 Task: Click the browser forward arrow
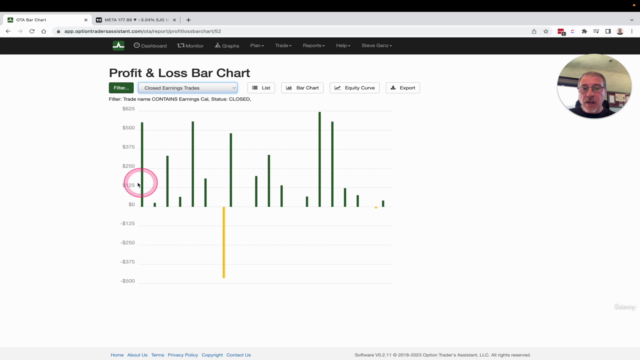[x=20, y=31]
